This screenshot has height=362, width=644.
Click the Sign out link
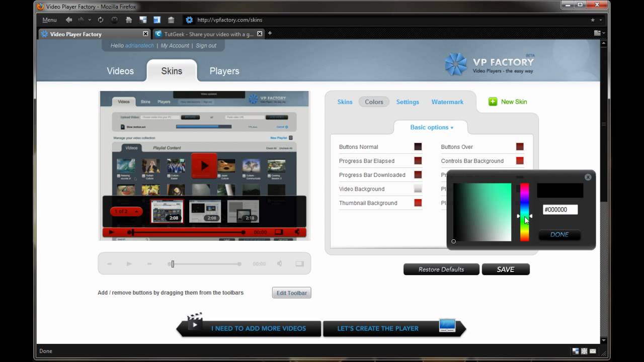[x=206, y=45]
